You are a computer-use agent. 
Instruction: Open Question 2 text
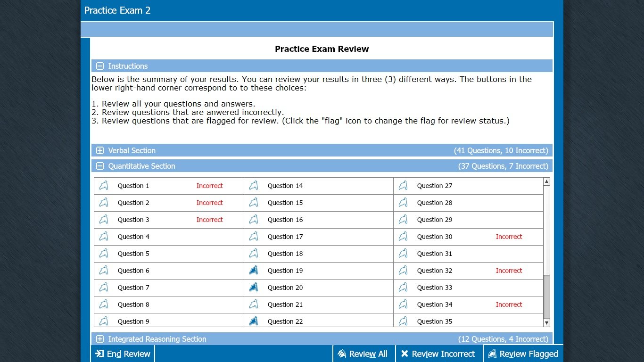pyautogui.click(x=133, y=203)
